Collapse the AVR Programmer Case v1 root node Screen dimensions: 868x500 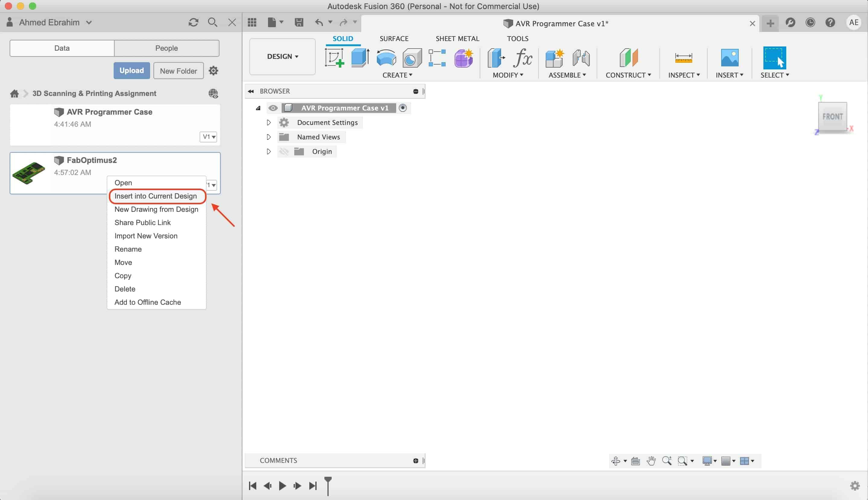[258, 108]
